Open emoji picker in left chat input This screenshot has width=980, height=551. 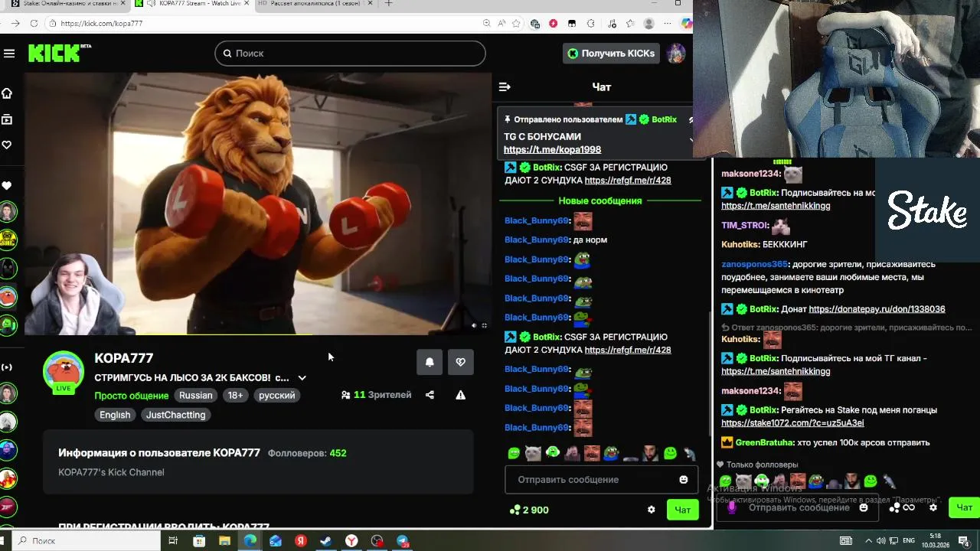tap(683, 480)
